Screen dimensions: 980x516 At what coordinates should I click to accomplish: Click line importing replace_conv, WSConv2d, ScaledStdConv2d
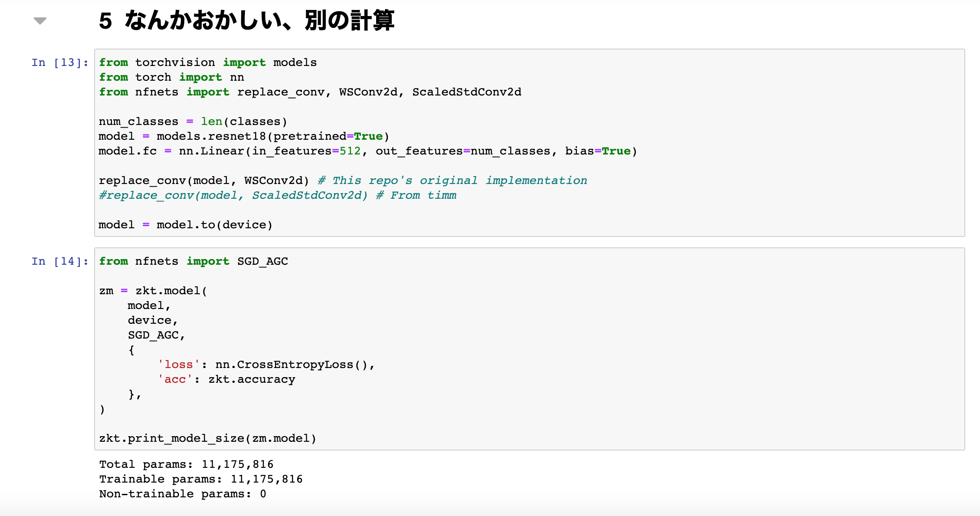point(310,92)
